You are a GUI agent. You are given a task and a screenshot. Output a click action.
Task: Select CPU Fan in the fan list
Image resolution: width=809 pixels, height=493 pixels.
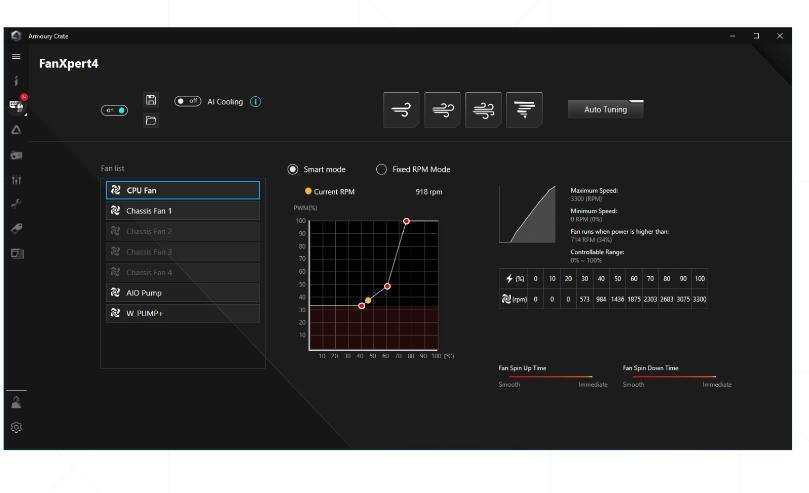coord(183,190)
